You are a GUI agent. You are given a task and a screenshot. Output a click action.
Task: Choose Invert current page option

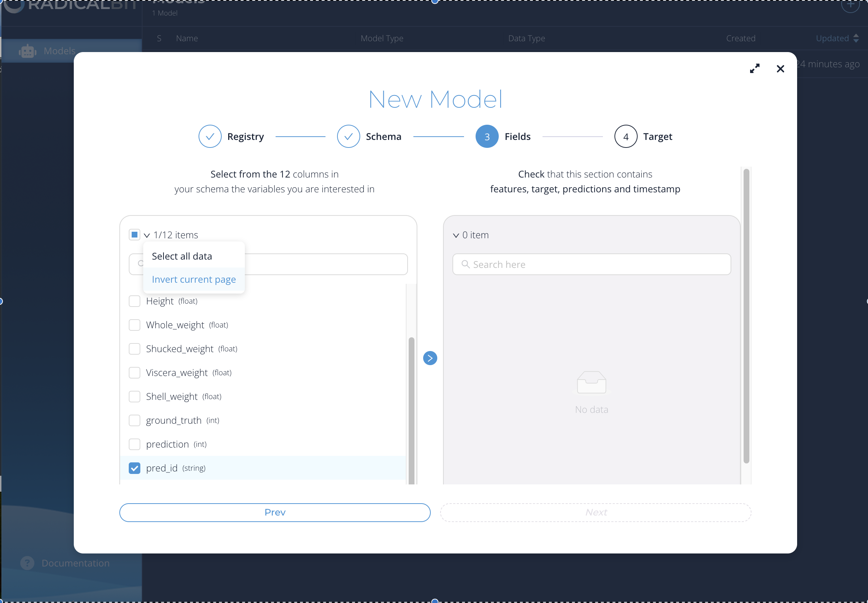(x=194, y=279)
